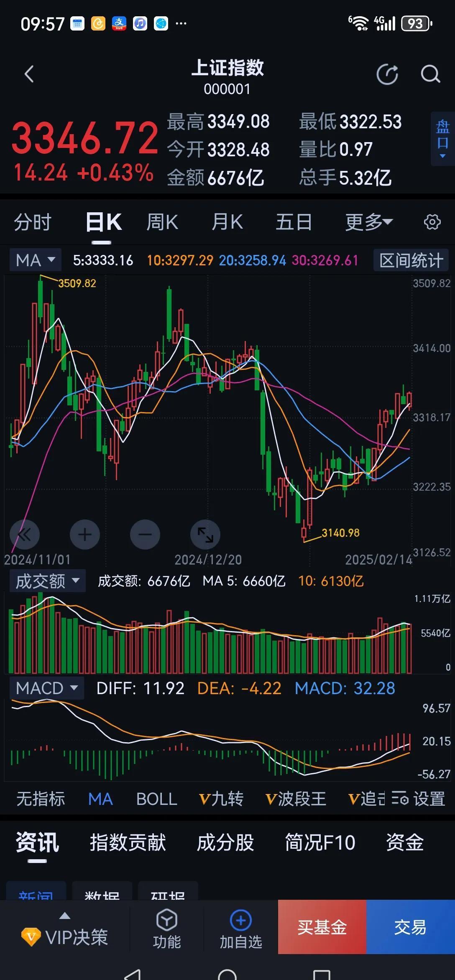Tap stock title 上证指数

227,68
